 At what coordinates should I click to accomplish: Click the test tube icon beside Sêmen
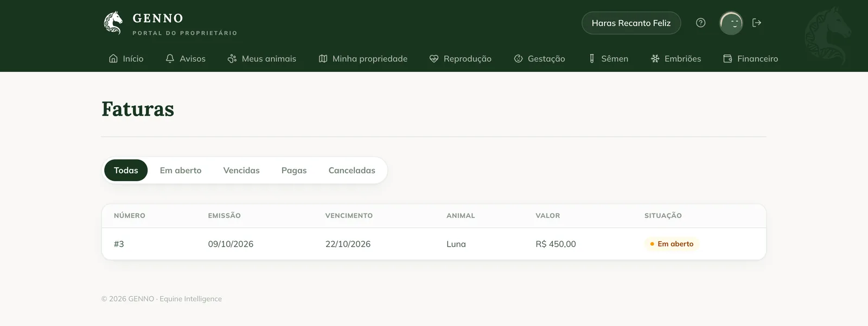[x=592, y=59]
